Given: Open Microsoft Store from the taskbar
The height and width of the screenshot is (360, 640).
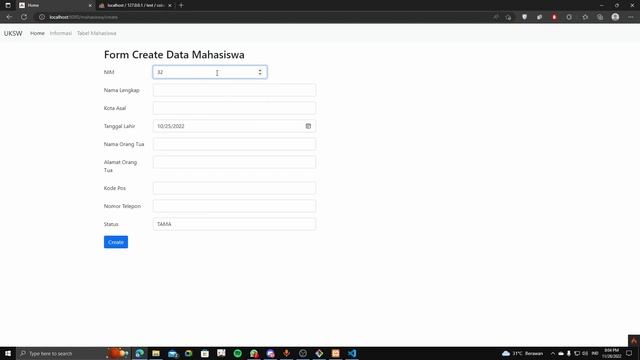Looking at the screenshot, I should coord(205,353).
